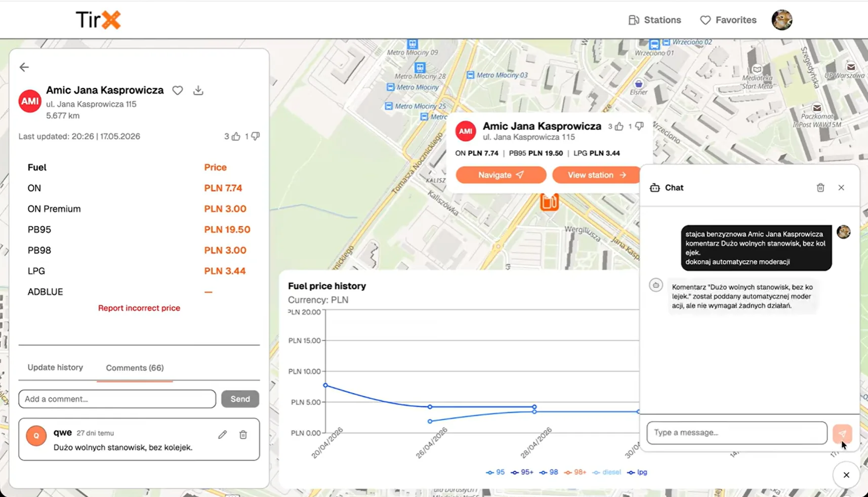Viewport: 868px width, 497px height.
Task: Click the 20/04/2026 chart data point
Action: pyautogui.click(x=325, y=386)
